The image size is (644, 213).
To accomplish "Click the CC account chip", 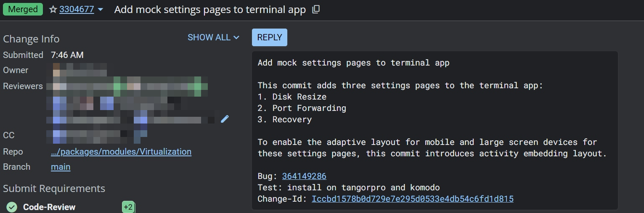I will click(x=97, y=135).
